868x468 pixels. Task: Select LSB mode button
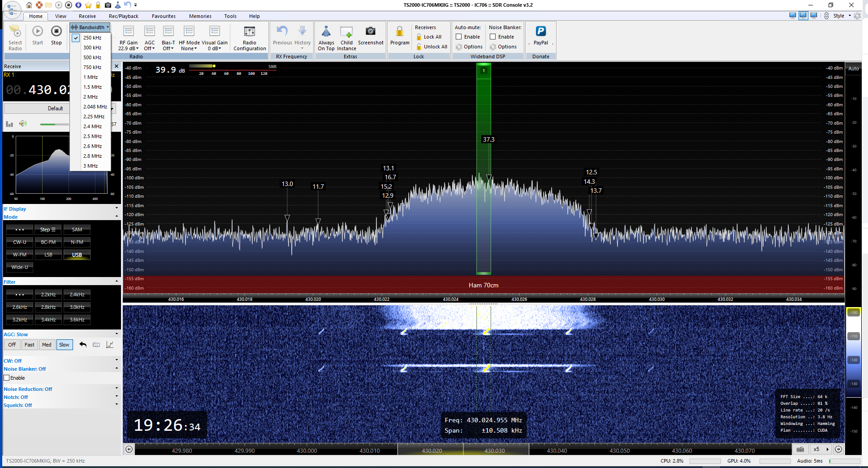(x=48, y=255)
